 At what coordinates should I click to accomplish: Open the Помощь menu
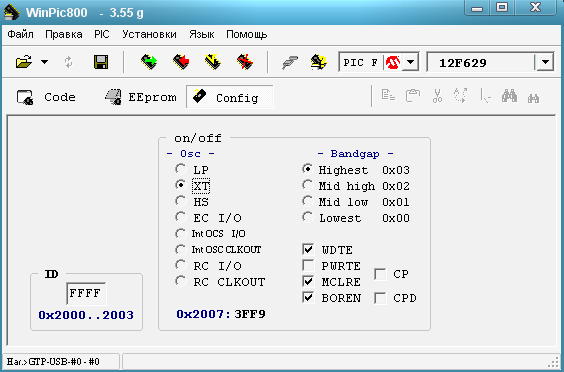click(247, 34)
